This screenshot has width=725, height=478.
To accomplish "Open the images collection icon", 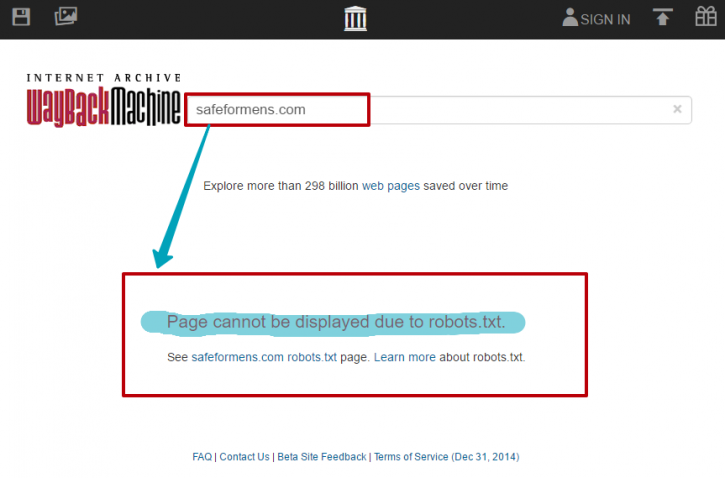I will (66, 16).
